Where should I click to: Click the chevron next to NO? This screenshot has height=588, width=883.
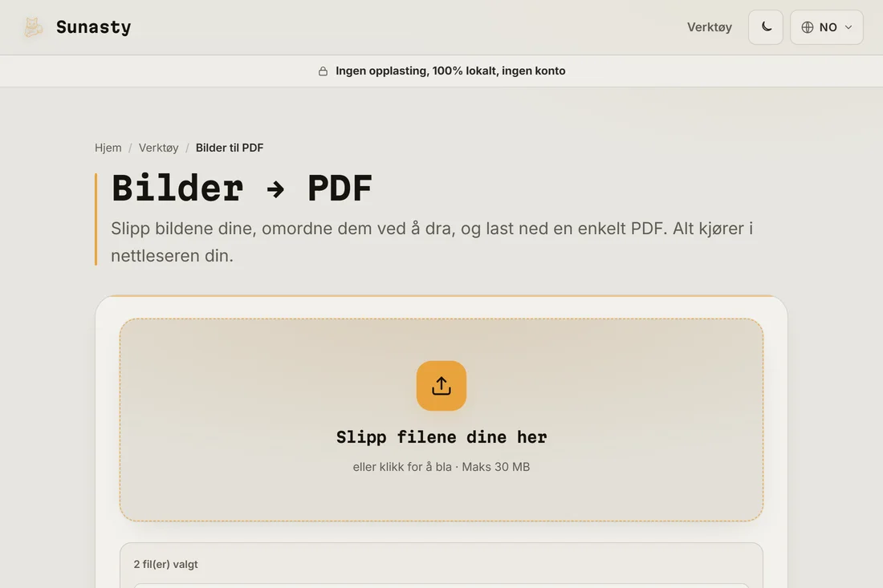coord(848,27)
